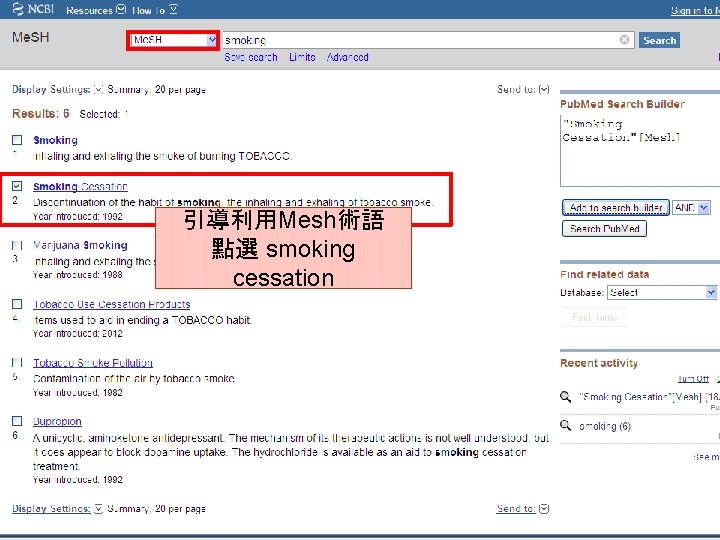The width and height of the screenshot is (720, 540).
Task: Click the PubMed Search Builder text area
Action: [640, 151]
